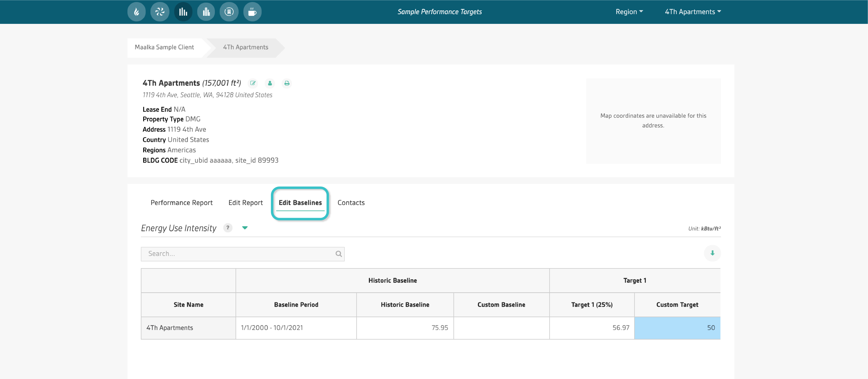
Task: Click the Historic Baseline group header
Action: pos(393,280)
